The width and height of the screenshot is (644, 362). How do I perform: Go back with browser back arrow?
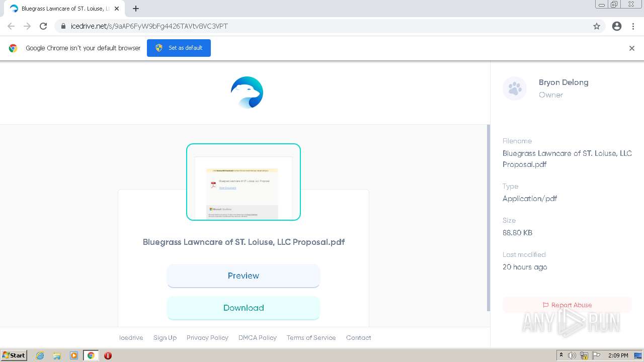pyautogui.click(x=11, y=26)
